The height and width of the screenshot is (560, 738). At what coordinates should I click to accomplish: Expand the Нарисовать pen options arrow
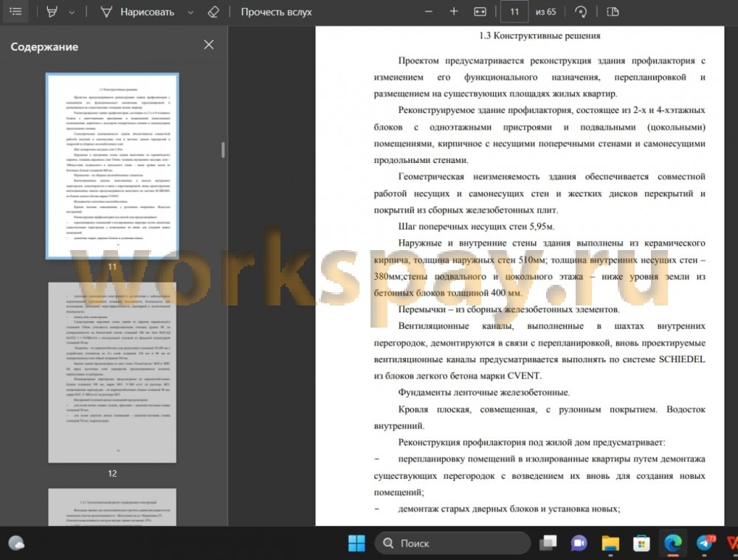tap(190, 13)
